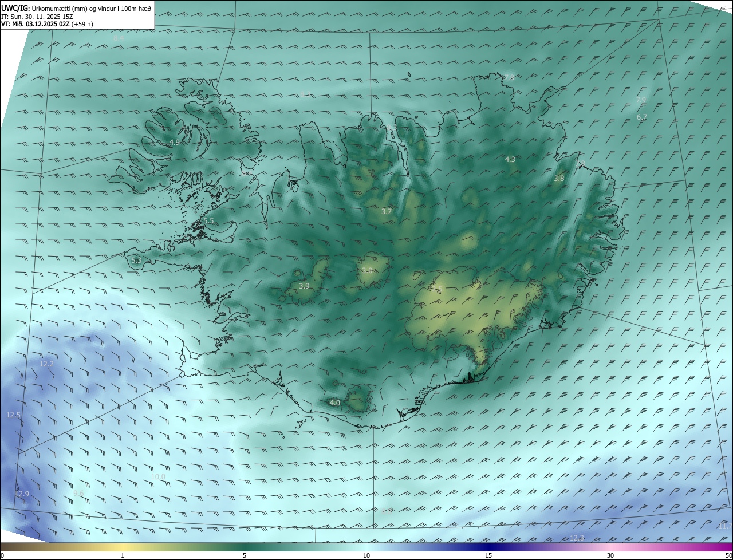The height and width of the screenshot is (560, 733).
Task: Select the 5 tick on the color scale
Action: tap(245, 555)
